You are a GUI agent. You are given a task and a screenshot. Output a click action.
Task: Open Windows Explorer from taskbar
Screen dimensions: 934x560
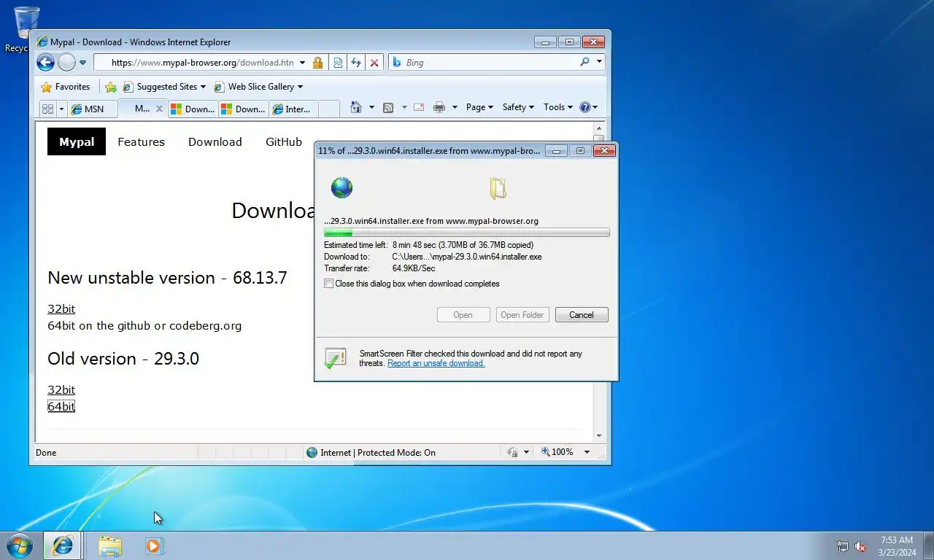(x=110, y=545)
